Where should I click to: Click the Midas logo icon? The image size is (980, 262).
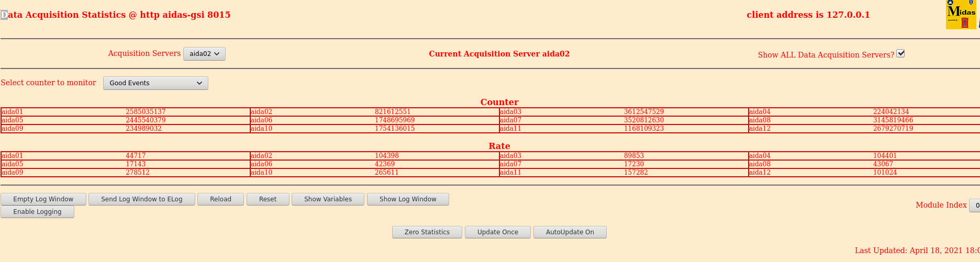click(x=961, y=14)
